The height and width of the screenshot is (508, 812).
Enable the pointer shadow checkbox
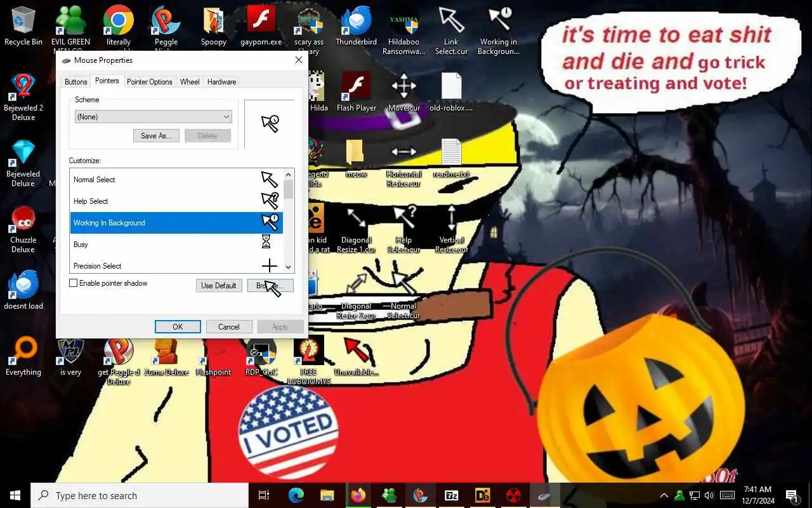[x=73, y=283]
